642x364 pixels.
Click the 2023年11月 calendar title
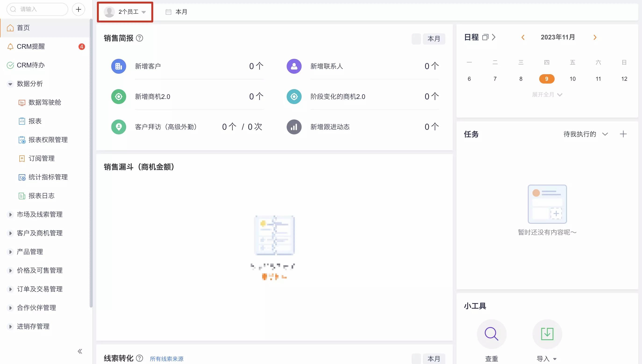558,38
